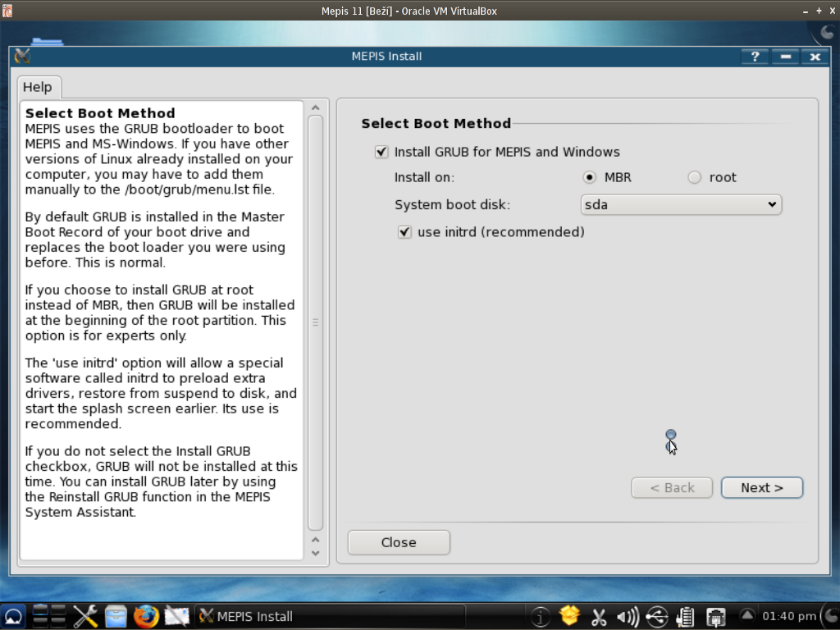Toggle the use initrd (recommended) checkbox
Screen dimensions: 840x630
click(404, 232)
